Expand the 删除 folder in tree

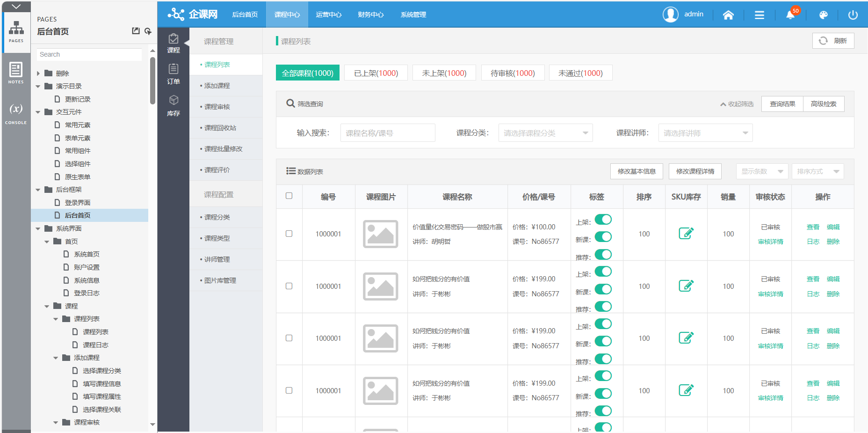[x=38, y=73]
